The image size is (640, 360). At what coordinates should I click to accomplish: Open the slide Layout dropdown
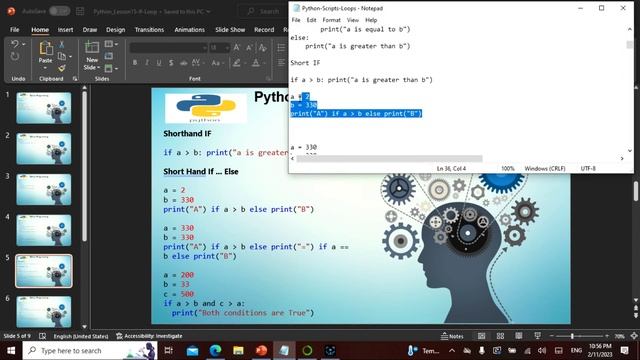pos(111,44)
